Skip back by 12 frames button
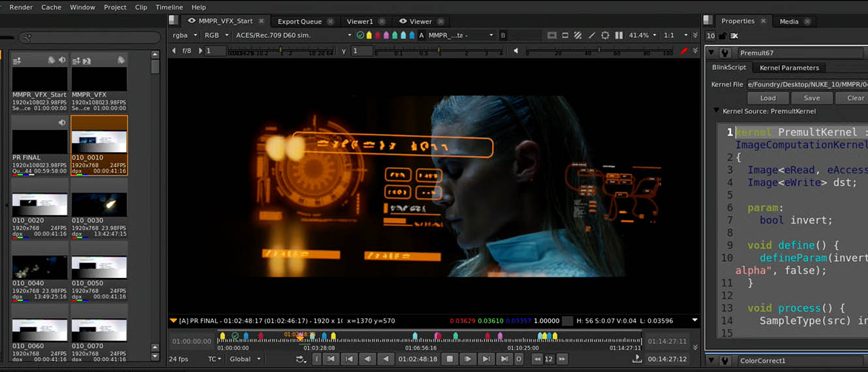 click(x=537, y=359)
